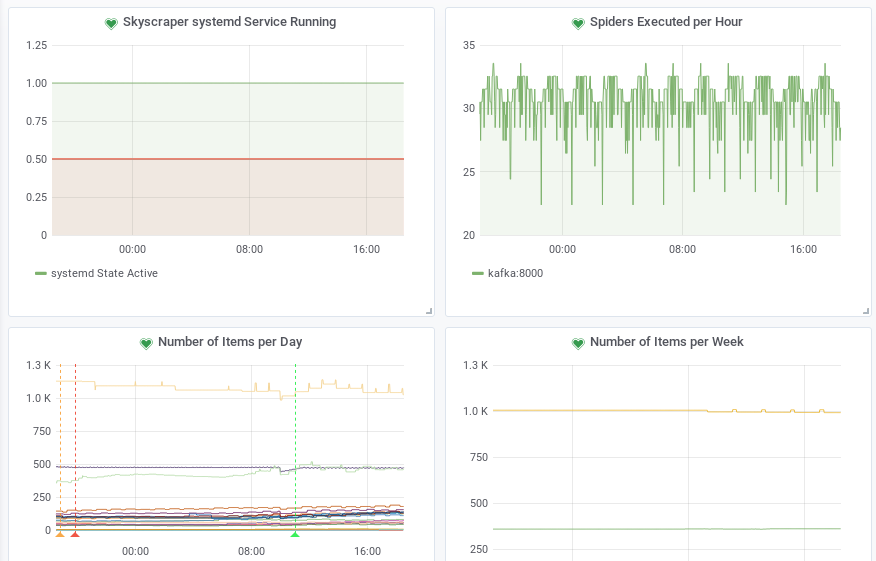
Task: Click the yellow line in Items per Week graph
Action: coord(600,410)
